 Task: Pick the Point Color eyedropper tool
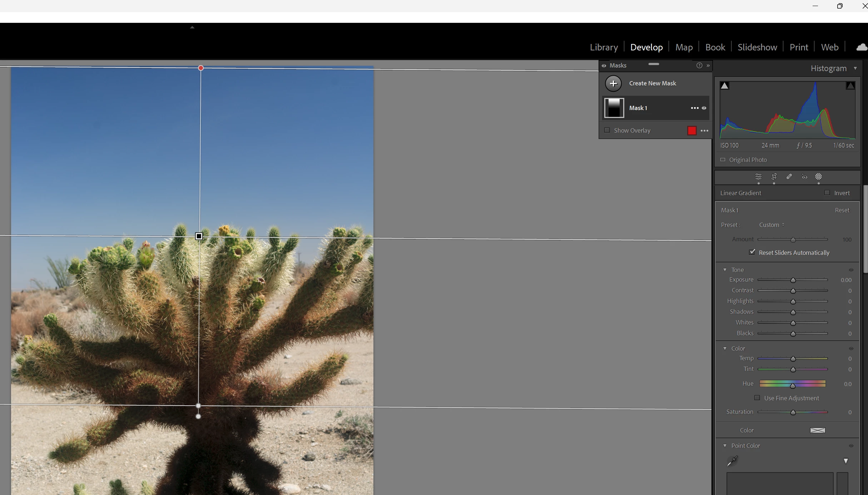[732, 461]
